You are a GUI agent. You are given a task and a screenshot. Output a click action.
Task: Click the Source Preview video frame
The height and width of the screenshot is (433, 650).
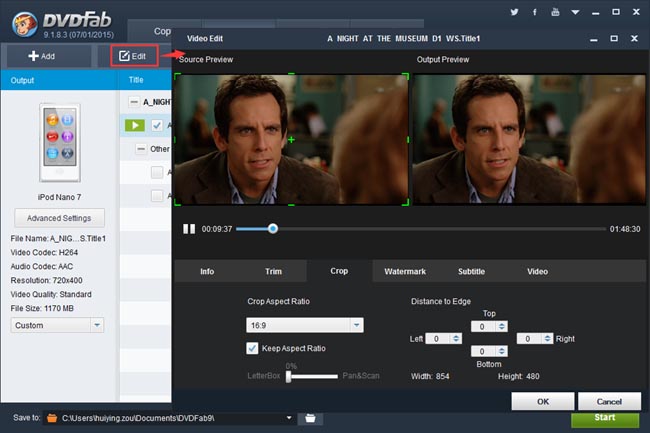click(291, 139)
